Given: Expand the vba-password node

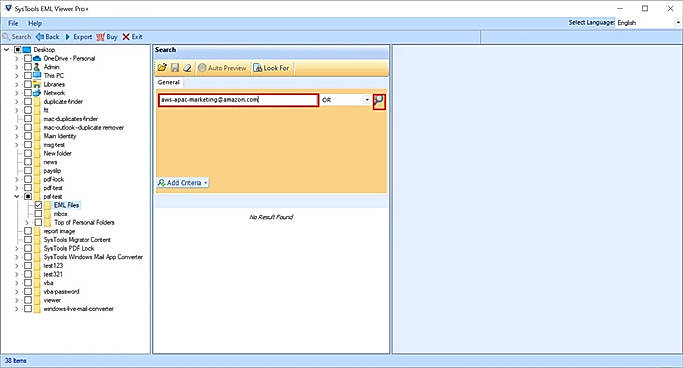Looking at the screenshot, I should pyautogui.click(x=17, y=292).
